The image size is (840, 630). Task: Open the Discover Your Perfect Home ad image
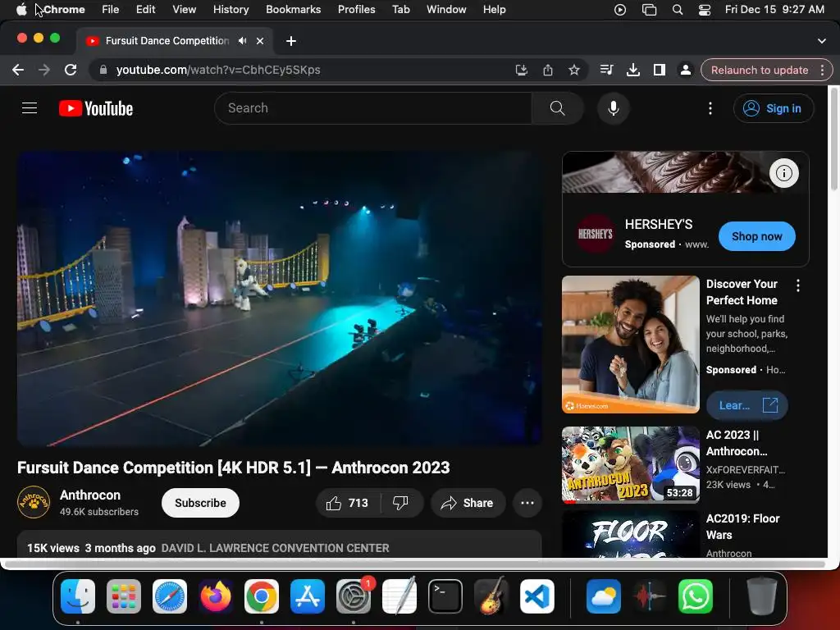pos(631,345)
